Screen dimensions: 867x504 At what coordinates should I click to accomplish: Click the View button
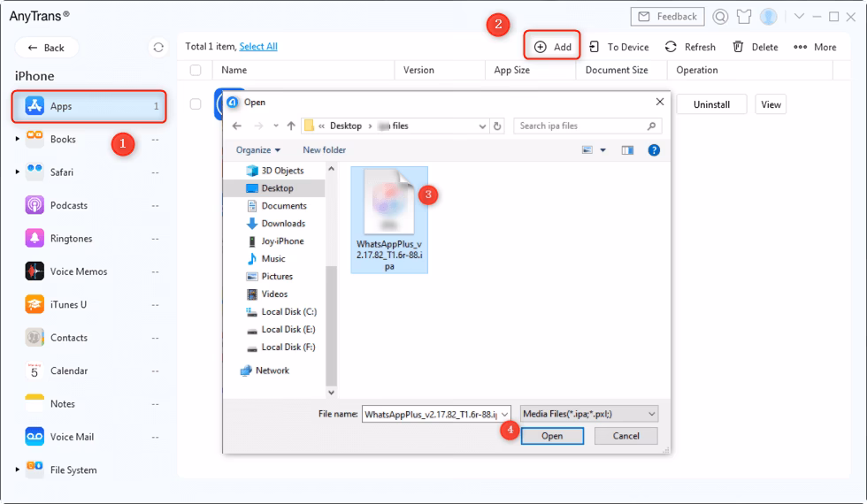coord(771,104)
